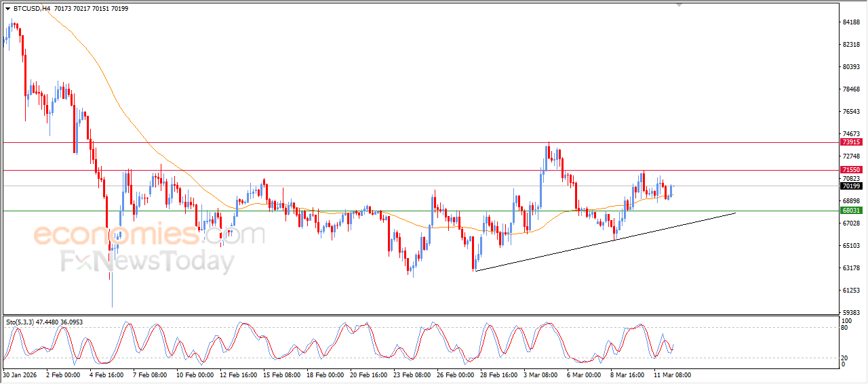Click the 82318 price scale value

click(851, 45)
